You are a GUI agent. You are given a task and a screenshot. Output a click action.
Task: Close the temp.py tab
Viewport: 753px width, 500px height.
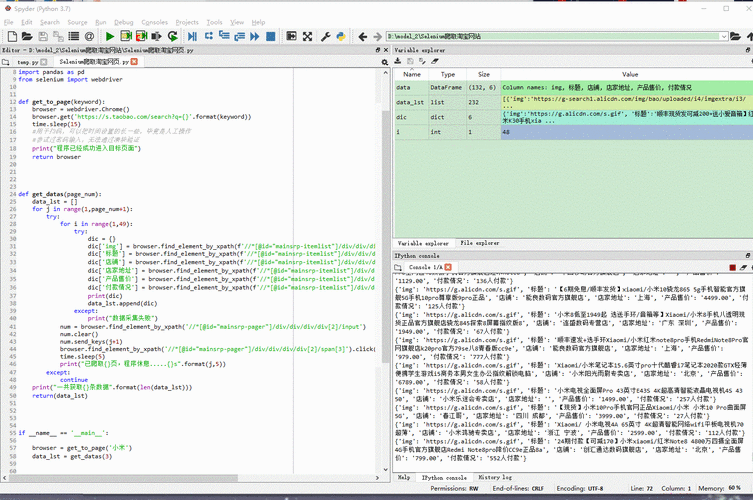[x=44, y=62]
